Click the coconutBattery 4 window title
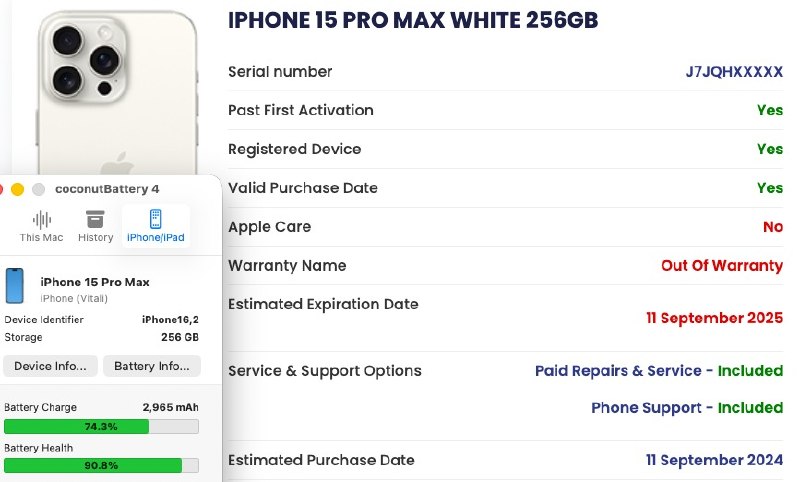Image resolution: width=800 pixels, height=482 pixels. [x=107, y=189]
